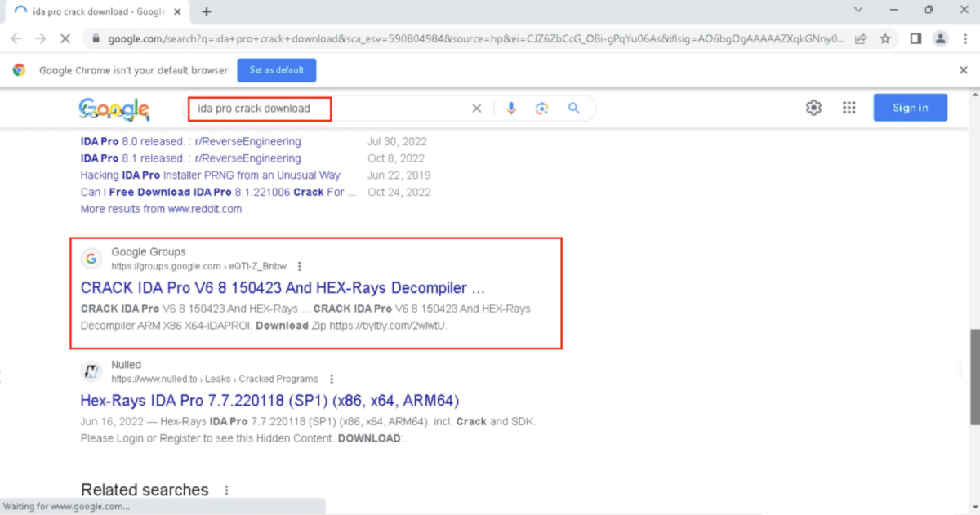Open more options beside Related searches
Viewport: 980px width, 515px height.
226,491
